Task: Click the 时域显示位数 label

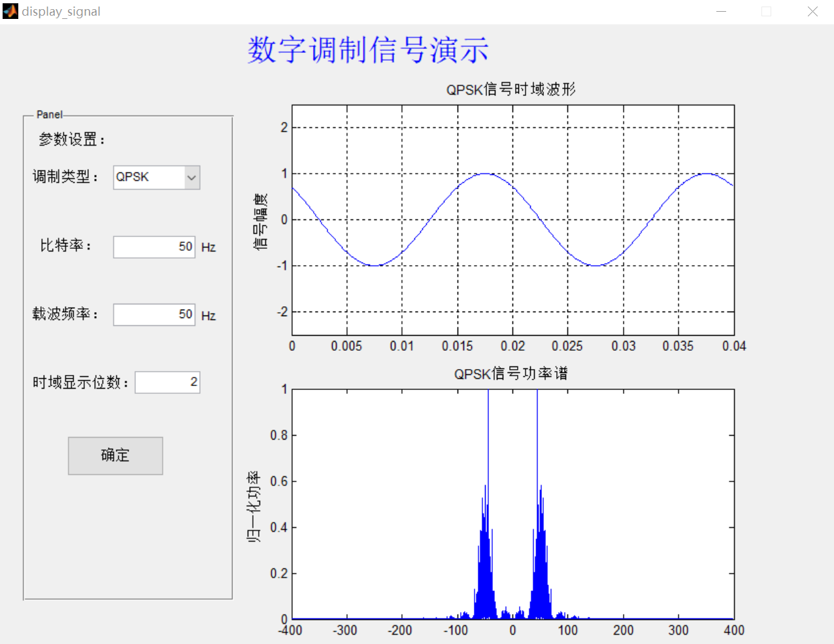Action: [x=80, y=382]
